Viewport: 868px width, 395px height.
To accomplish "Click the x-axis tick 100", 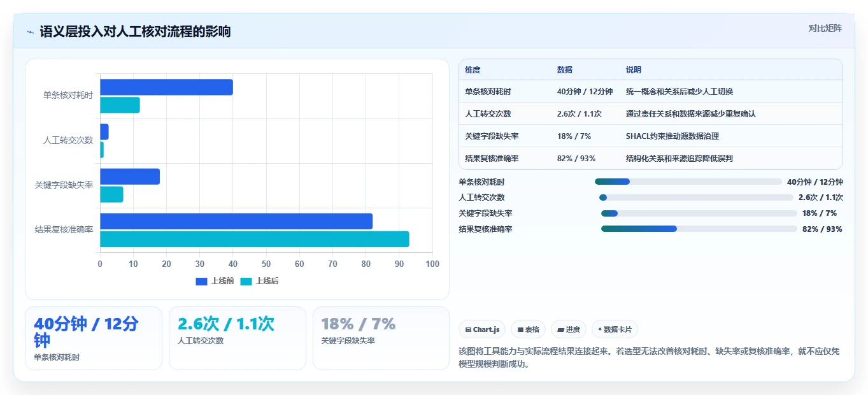I will 432,264.
